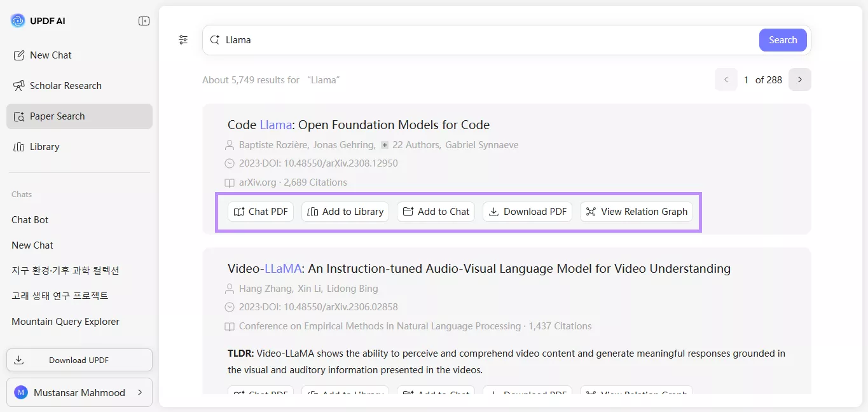Viewport: 868px width, 412px height.
Task: Expand the Mustansar Mahmood account menu
Action: (x=79, y=392)
